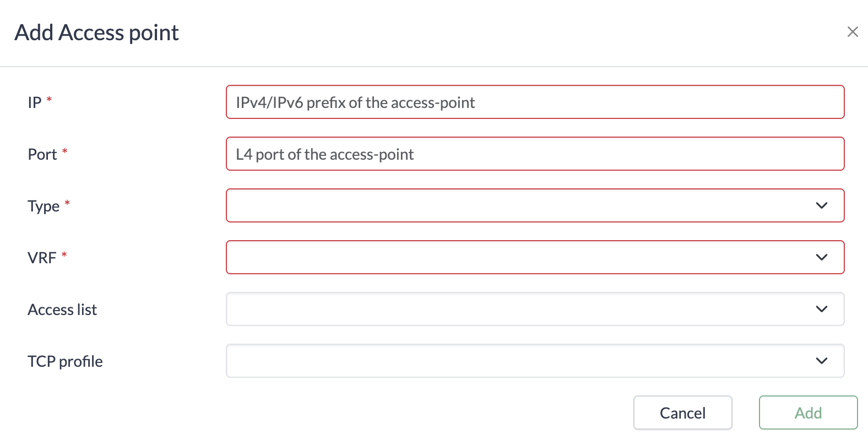Click the VRF field label
Screen dimensions: 868x445
pyautogui.click(x=42, y=258)
